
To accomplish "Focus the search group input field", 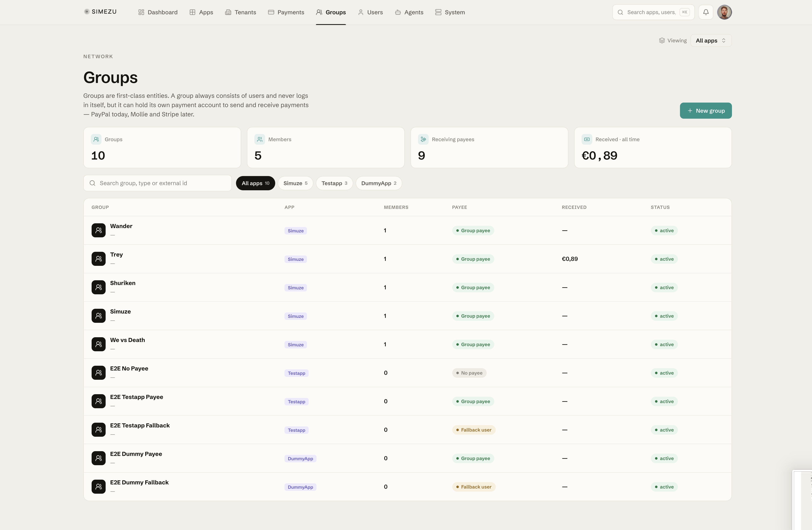I will [158, 183].
